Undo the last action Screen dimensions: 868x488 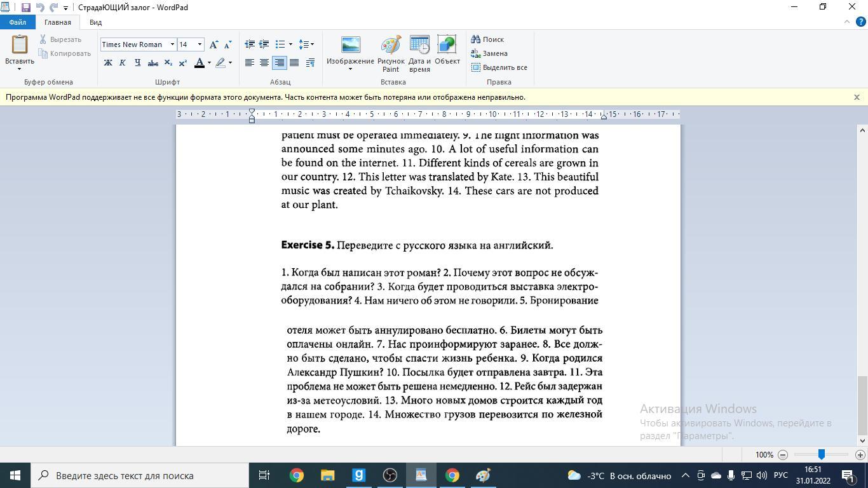[x=40, y=8]
